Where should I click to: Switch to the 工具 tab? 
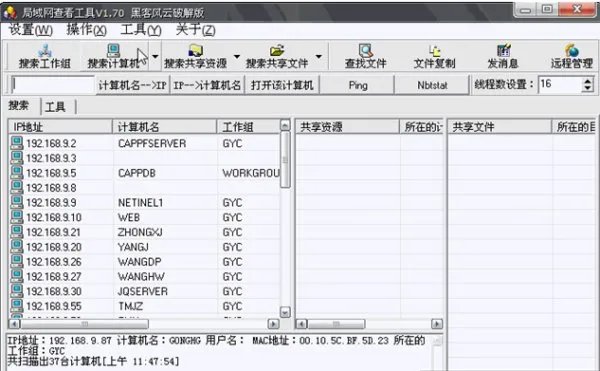coord(56,107)
